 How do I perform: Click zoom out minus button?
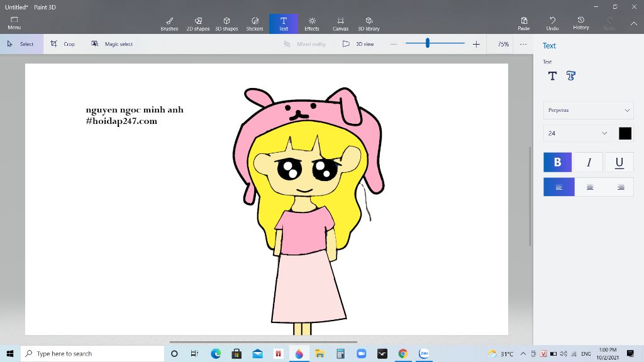coord(394,44)
